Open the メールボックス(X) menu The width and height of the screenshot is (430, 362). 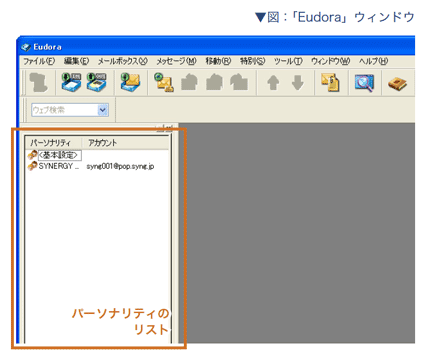click(123, 61)
